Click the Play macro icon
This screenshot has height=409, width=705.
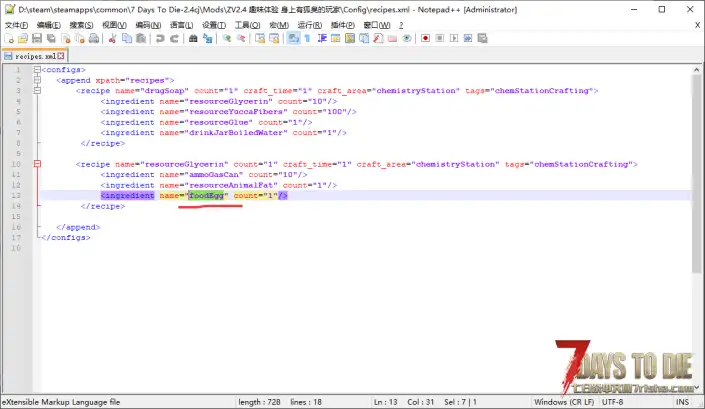(x=455, y=38)
